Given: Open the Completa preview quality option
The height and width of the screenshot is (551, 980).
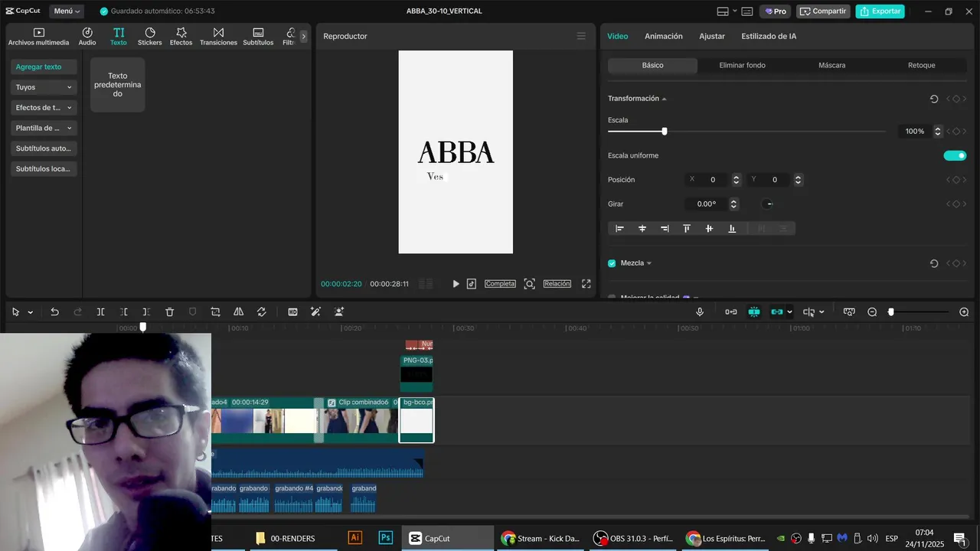Looking at the screenshot, I should (x=500, y=284).
